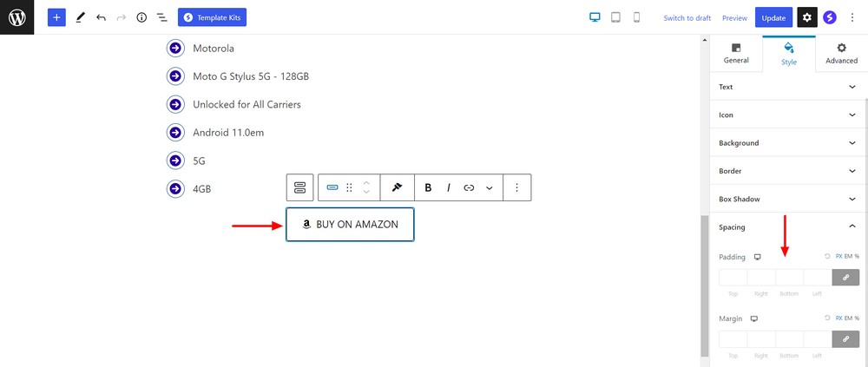Expand the Icon style section
The image size is (868, 367).
pyautogui.click(x=788, y=115)
